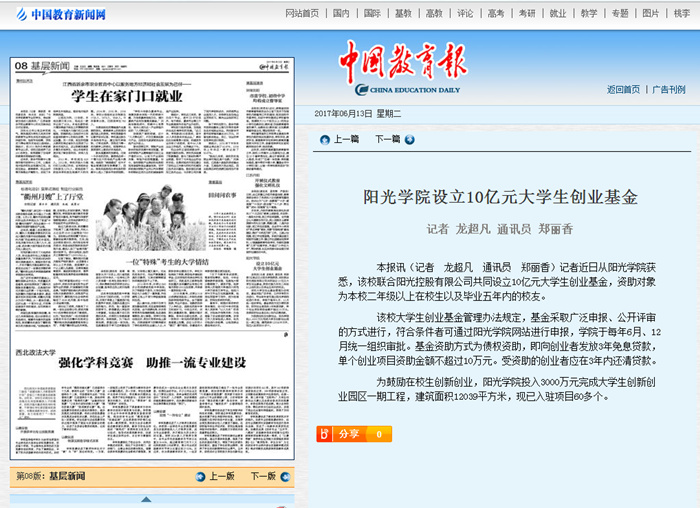Open the 专题 navigation item

620,13
